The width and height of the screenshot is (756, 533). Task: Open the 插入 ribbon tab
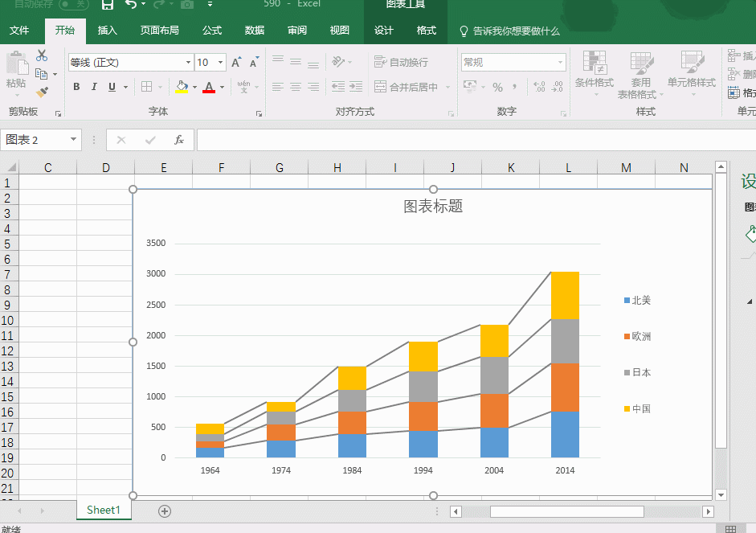coord(107,31)
